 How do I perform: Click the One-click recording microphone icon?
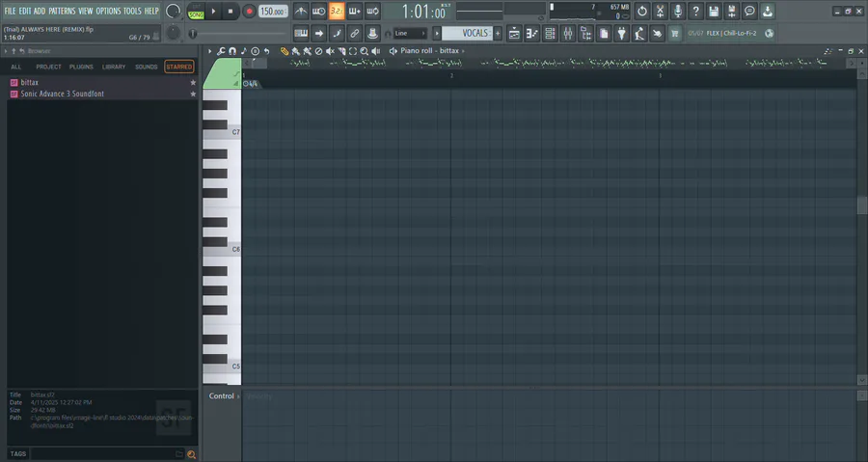click(678, 11)
